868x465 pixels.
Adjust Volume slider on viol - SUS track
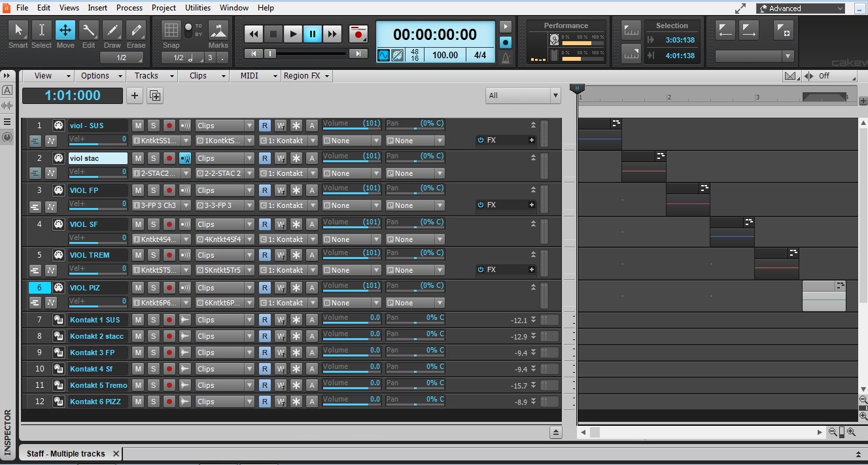[351, 124]
